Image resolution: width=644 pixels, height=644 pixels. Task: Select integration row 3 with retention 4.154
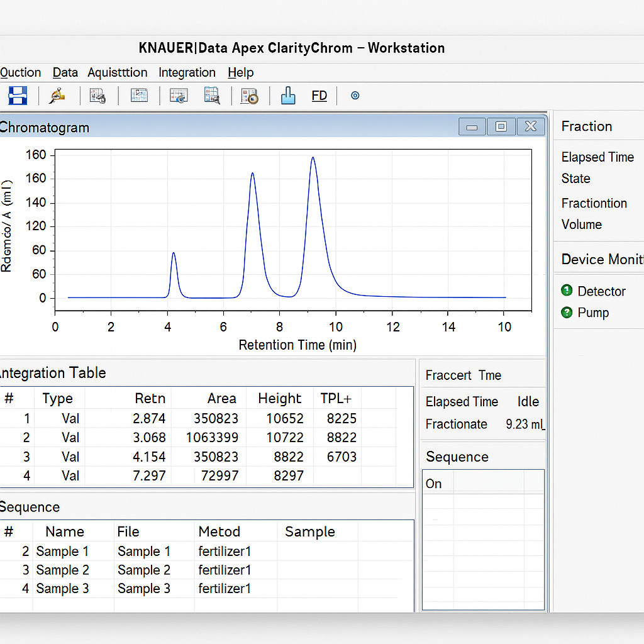click(206, 457)
